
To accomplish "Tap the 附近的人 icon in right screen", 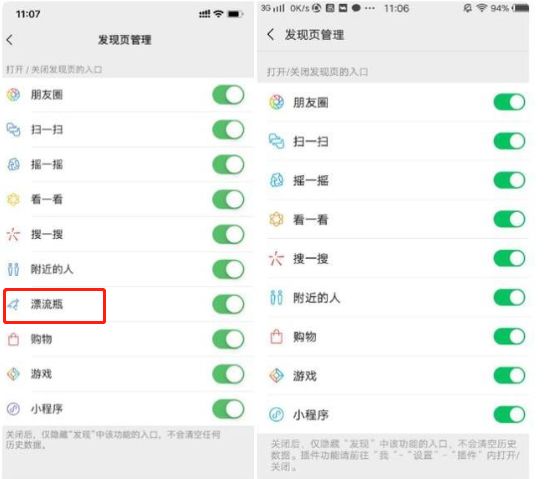I will [276, 298].
